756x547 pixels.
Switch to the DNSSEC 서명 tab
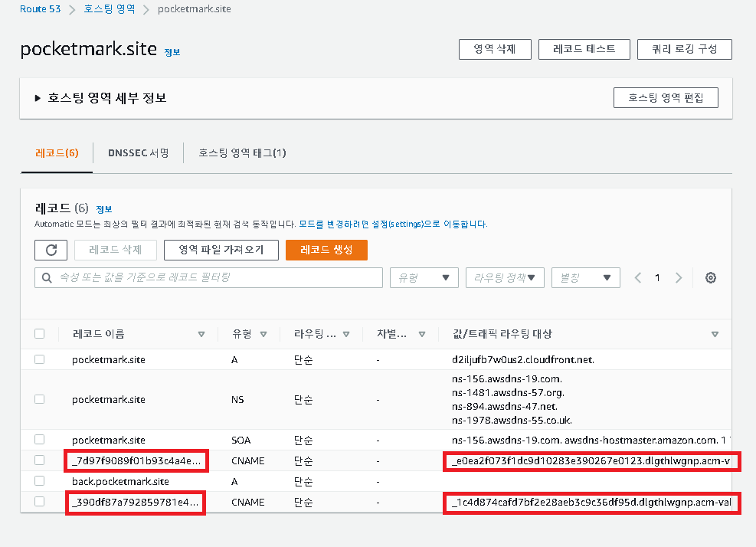139,153
